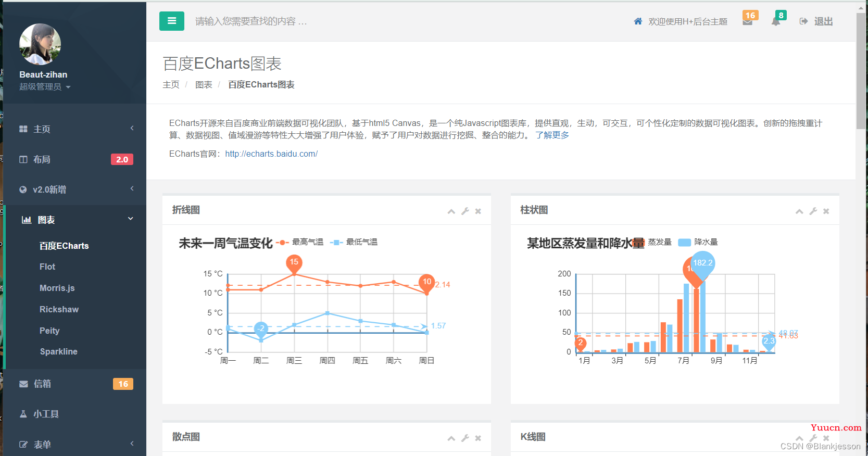The image size is (868, 456).
Task: Go to 主页 via the breadcrumb
Action: coord(171,84)
